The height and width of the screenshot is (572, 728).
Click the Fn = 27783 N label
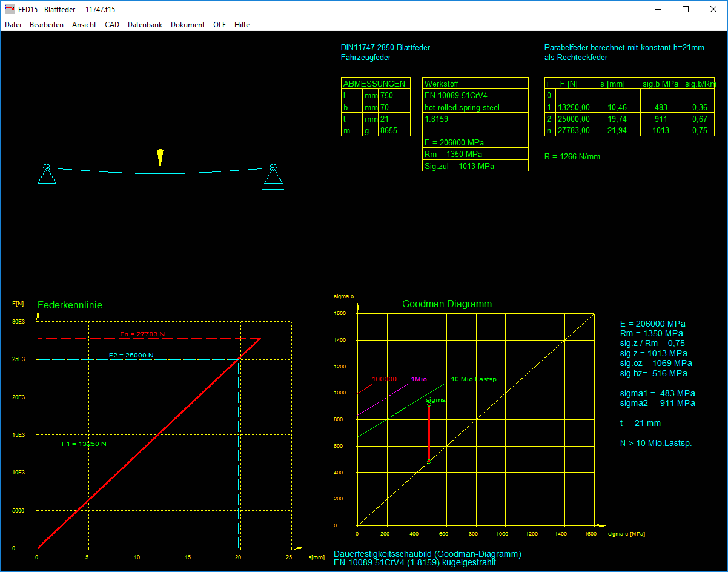click(142, 334)
